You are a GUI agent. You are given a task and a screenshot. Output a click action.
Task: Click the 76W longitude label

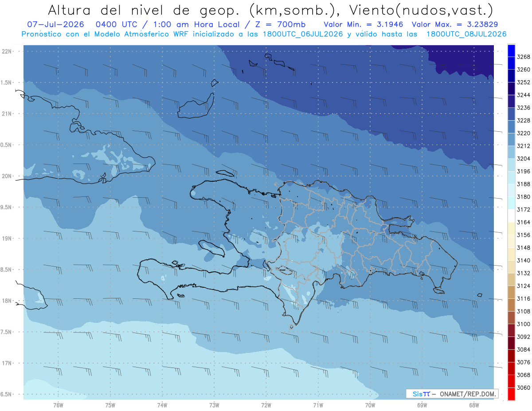58,404
